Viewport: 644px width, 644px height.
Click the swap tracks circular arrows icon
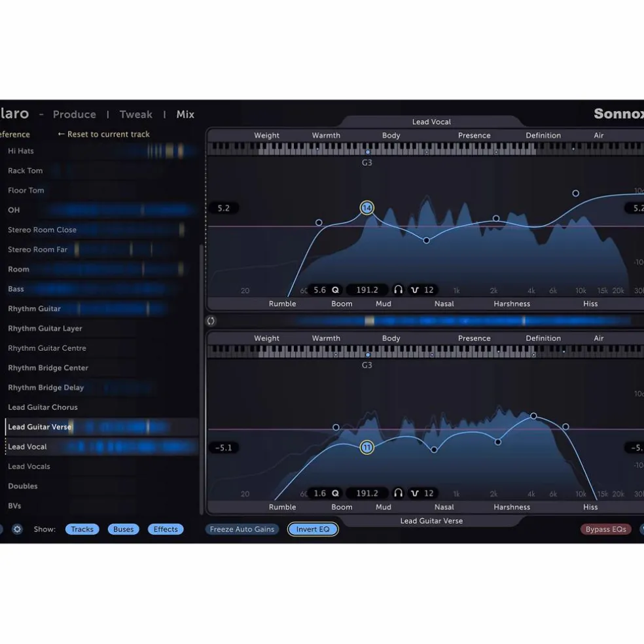(211, 321)
